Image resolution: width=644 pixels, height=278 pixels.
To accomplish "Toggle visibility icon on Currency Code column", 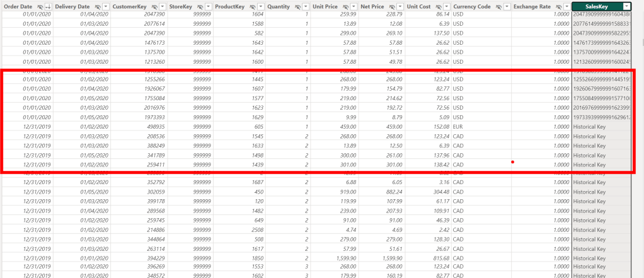I will pos(498,6).
